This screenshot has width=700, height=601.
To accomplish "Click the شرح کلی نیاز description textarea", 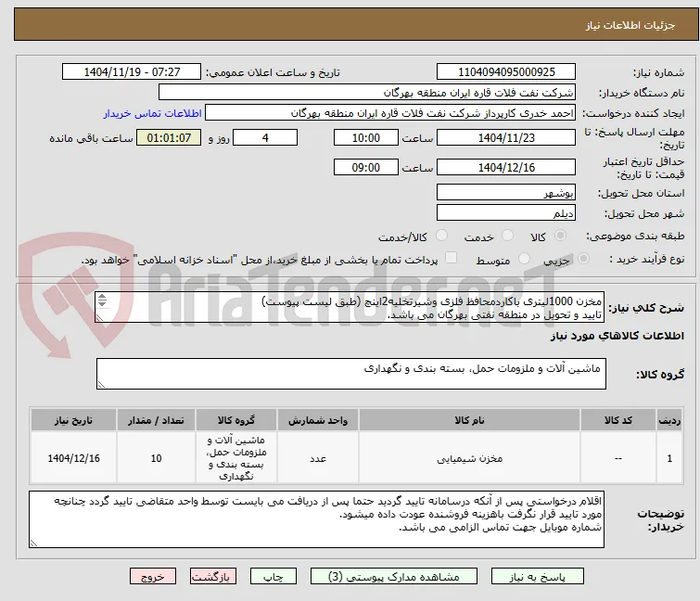I will (x=350, y=307).
